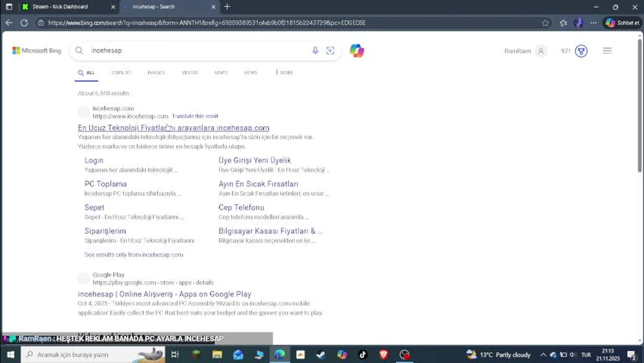The width and height of the screenshot is (644, 363).
Task: Open Ayın En Sıcak Fırsatları sitelink
Action: point(258,184)
